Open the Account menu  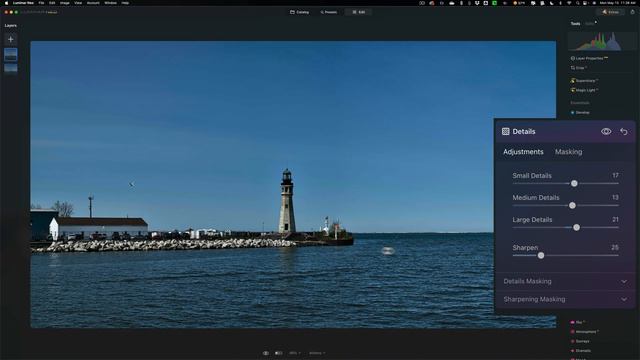(x=93, y=3)
